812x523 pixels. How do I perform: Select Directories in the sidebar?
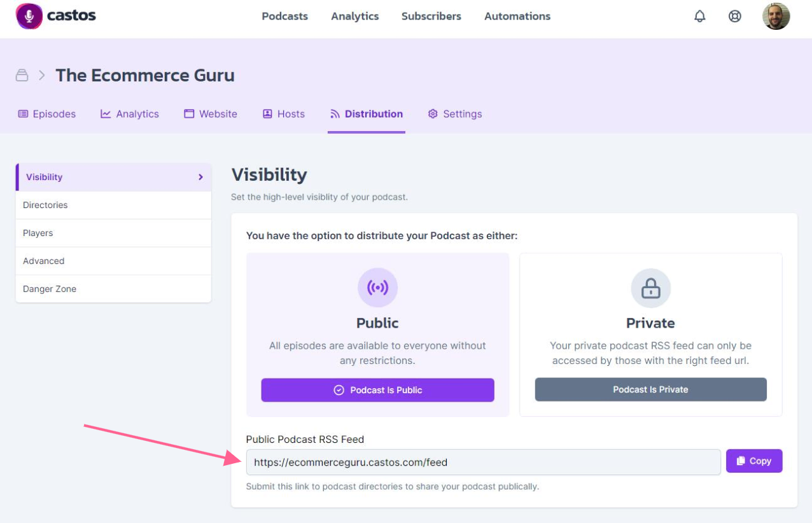pos(45,205)
